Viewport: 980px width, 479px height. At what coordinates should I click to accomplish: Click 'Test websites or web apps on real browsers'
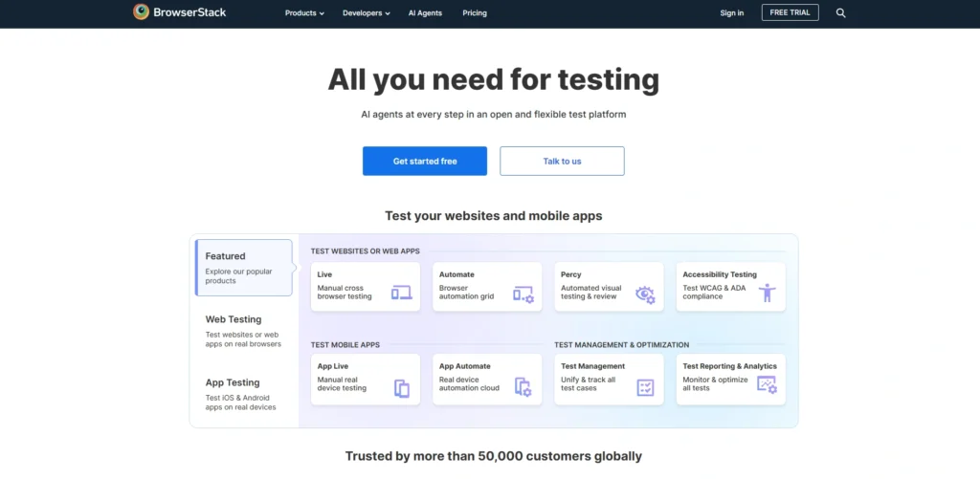(243, 339)
